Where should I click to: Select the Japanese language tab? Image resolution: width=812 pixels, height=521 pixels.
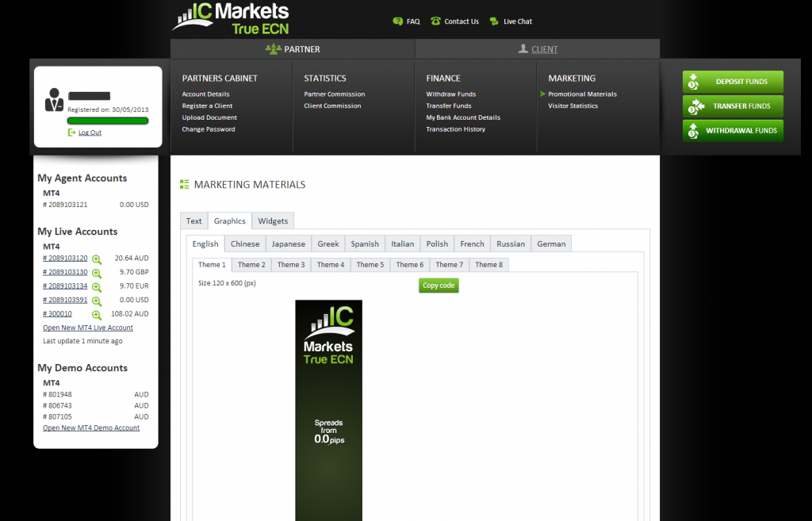pyautogui.click(x=288, y=244)
